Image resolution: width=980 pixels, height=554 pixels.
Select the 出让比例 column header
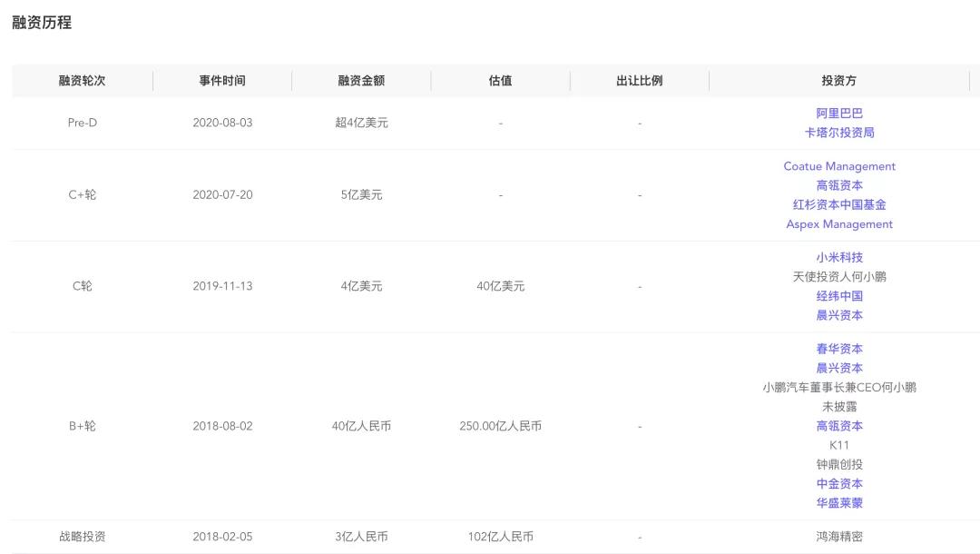coord(639,80)
